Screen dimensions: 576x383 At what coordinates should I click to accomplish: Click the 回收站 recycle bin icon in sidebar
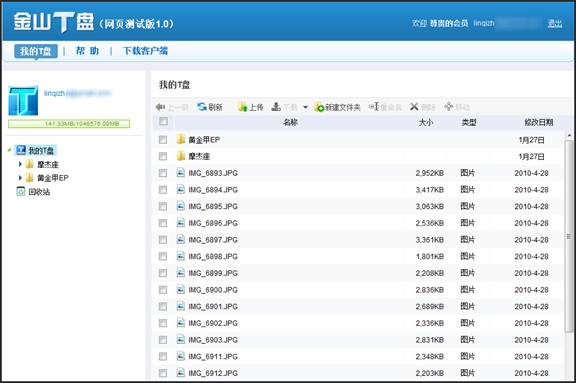pyautogui.click(x=21, y=191)
